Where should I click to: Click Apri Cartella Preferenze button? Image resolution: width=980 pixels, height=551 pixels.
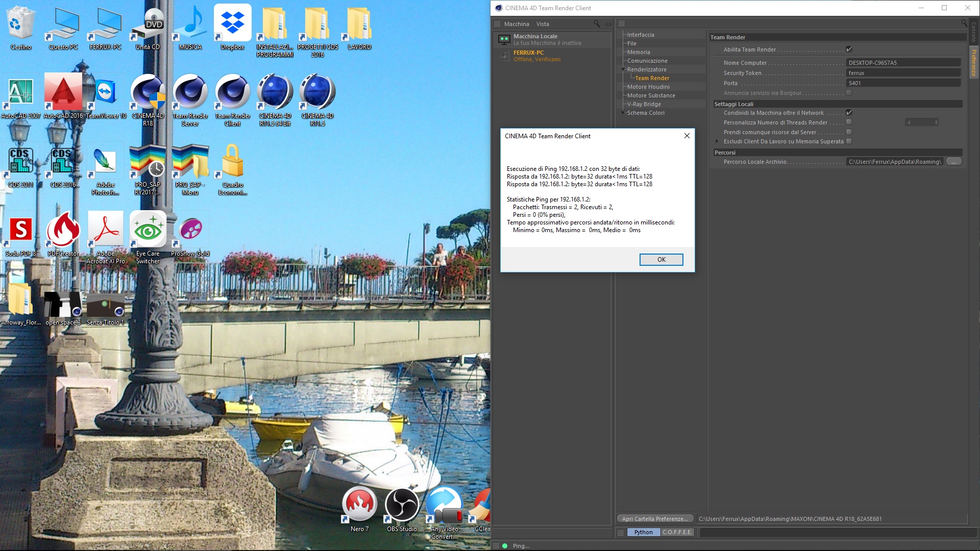tap(655, 519)
